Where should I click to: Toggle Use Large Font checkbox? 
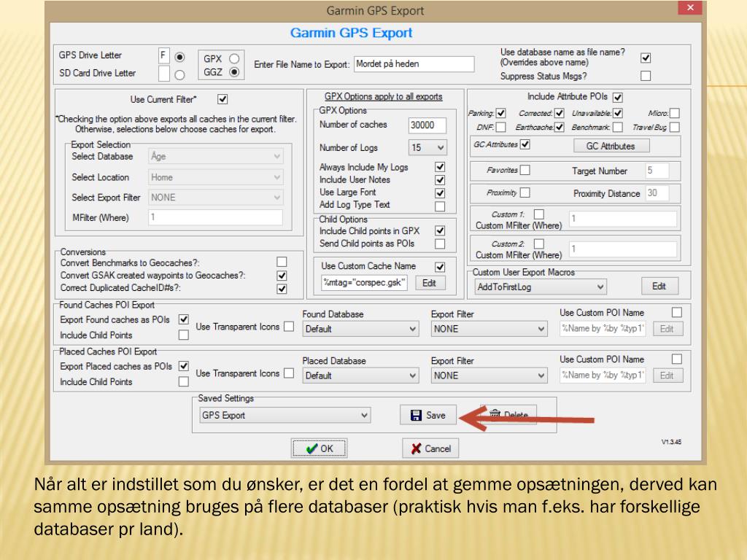coord(440,192)
